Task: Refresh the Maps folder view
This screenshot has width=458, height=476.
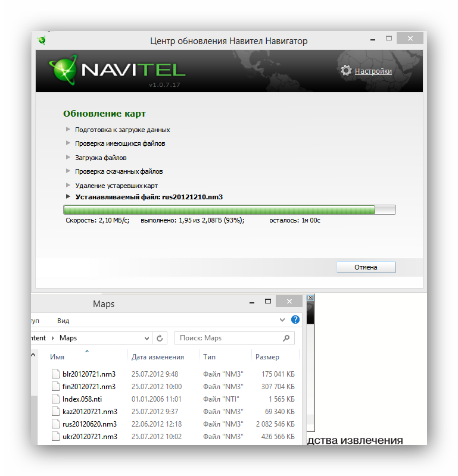Action: click(160, 338)
